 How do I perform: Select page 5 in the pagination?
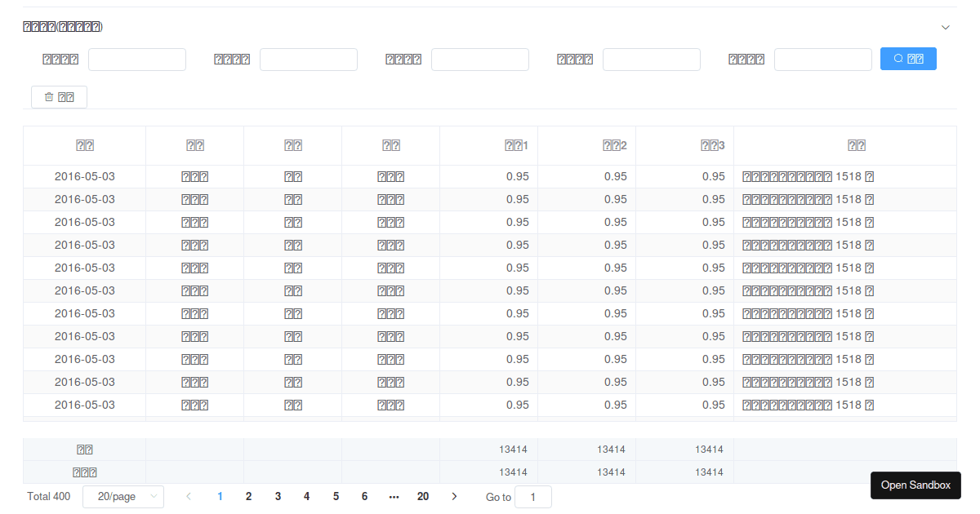pos(335,496)
